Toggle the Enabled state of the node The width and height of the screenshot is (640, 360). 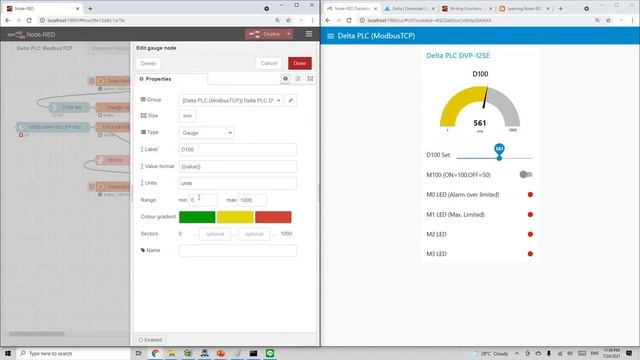click(150, 340)
